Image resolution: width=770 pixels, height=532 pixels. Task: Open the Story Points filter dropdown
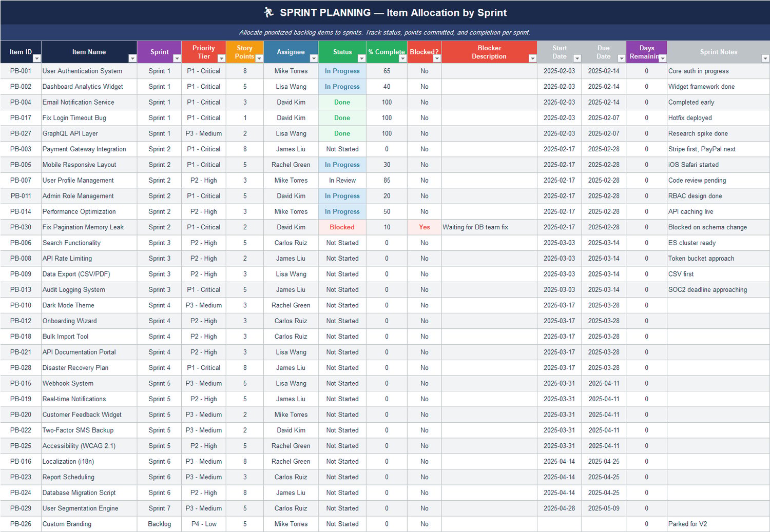[259, 58]
